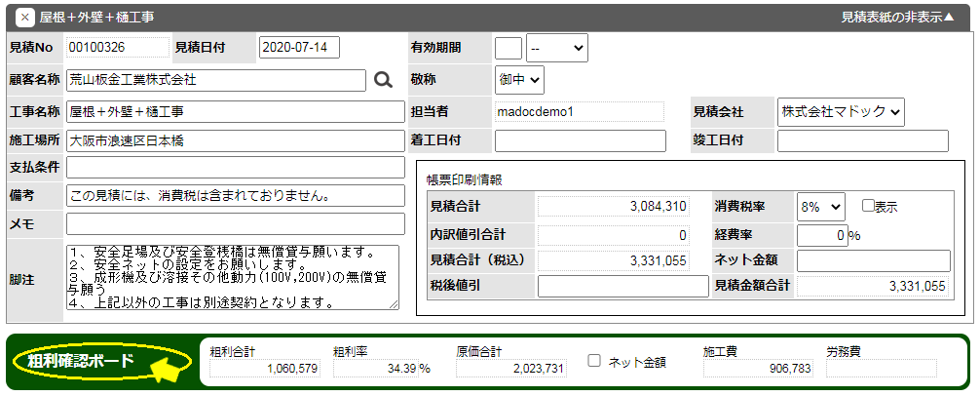Click the 税後値引 input field
Image resolution: width=980 pixels, height=396 pixels.
tap(622, 286)
